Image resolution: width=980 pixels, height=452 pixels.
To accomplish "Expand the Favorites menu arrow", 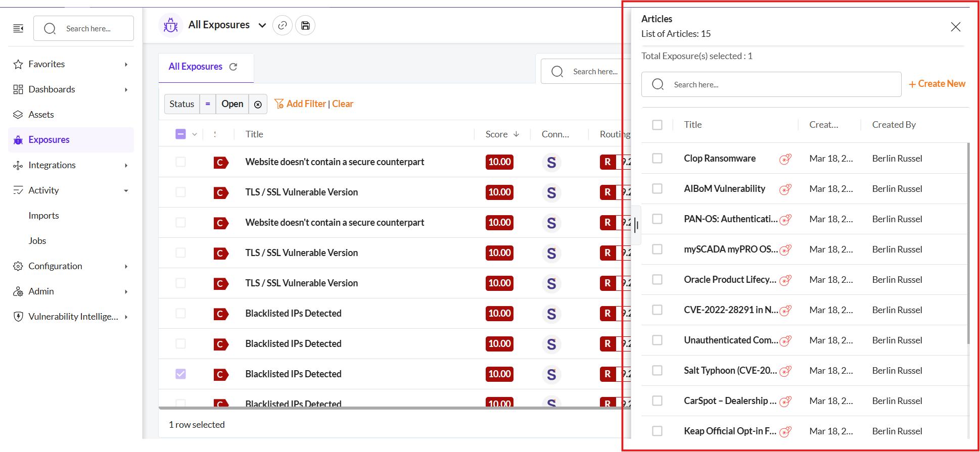I will tap(126, 64).
